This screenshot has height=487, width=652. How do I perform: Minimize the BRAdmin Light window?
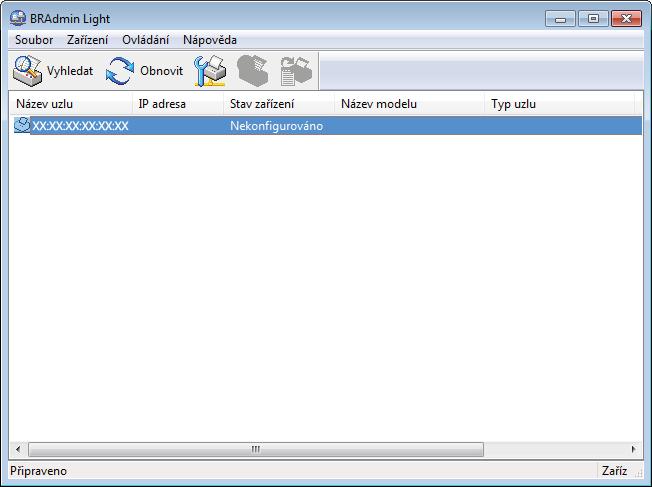pos(560,19)
